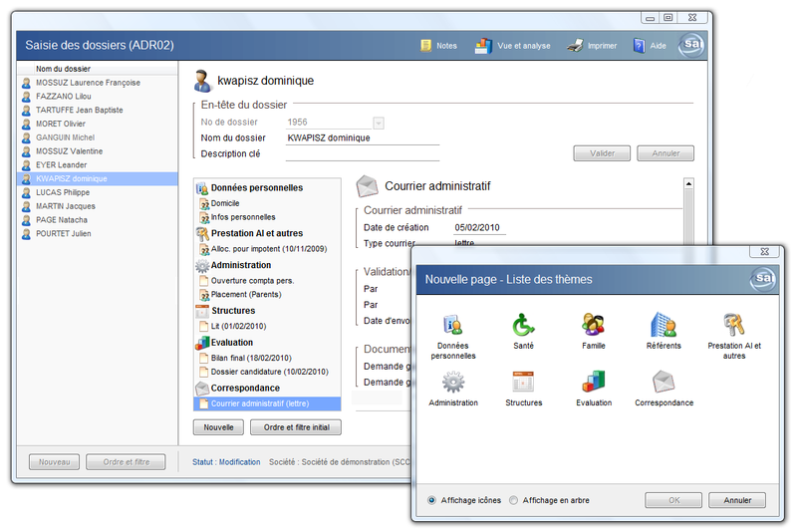Open Vue et analyse in toolbar

[512, 46]
